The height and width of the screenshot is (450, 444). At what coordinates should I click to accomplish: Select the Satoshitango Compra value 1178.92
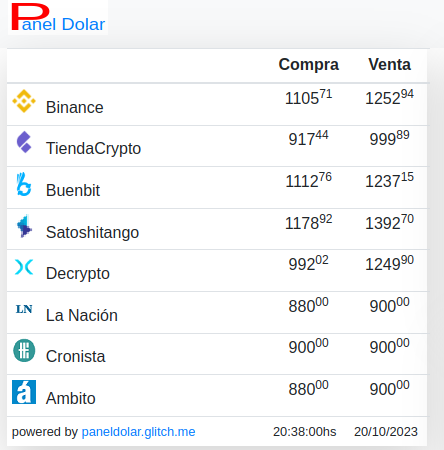[x=309, y=222]
